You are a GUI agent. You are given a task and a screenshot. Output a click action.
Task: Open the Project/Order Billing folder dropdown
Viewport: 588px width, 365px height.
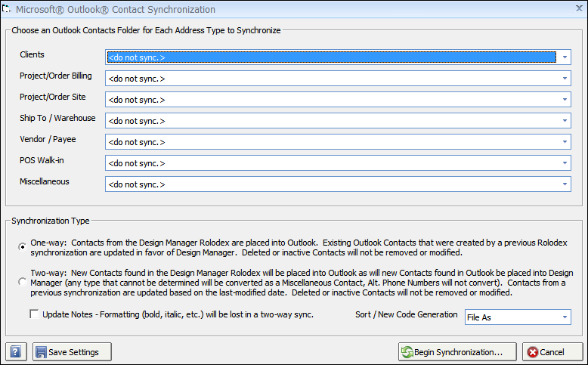pos(338,79)
